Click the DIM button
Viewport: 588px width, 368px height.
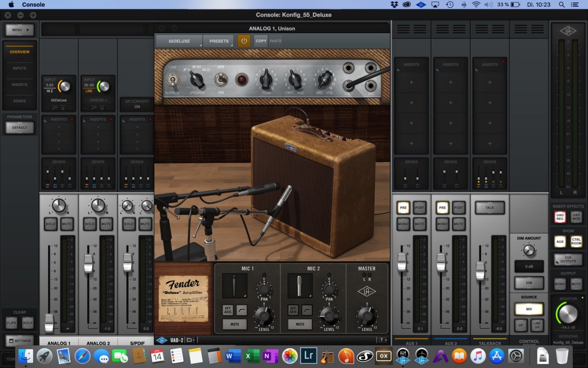(x=529, y=283)
